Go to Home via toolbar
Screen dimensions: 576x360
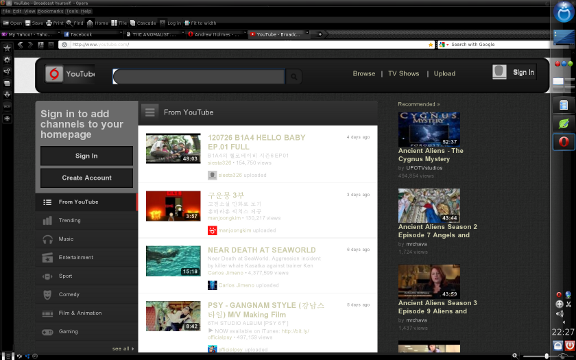pyautogui.click(x=97, y=23)
